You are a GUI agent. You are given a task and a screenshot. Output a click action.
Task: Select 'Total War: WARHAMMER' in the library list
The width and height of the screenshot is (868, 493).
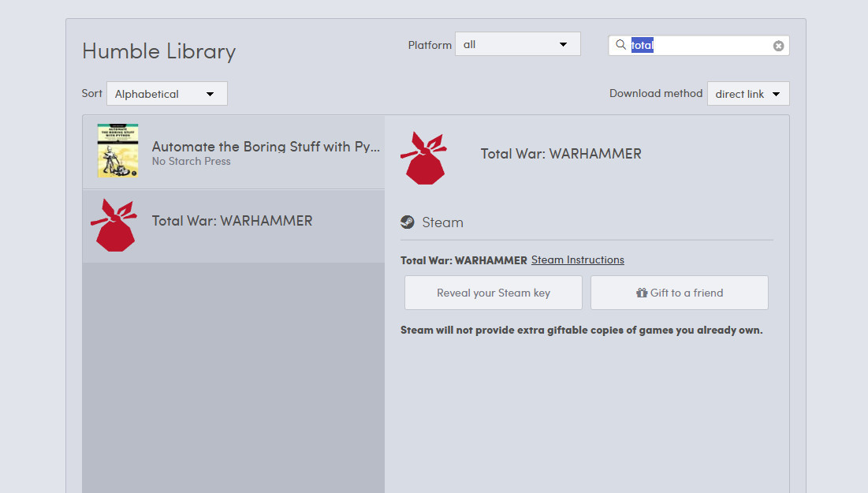233,226
